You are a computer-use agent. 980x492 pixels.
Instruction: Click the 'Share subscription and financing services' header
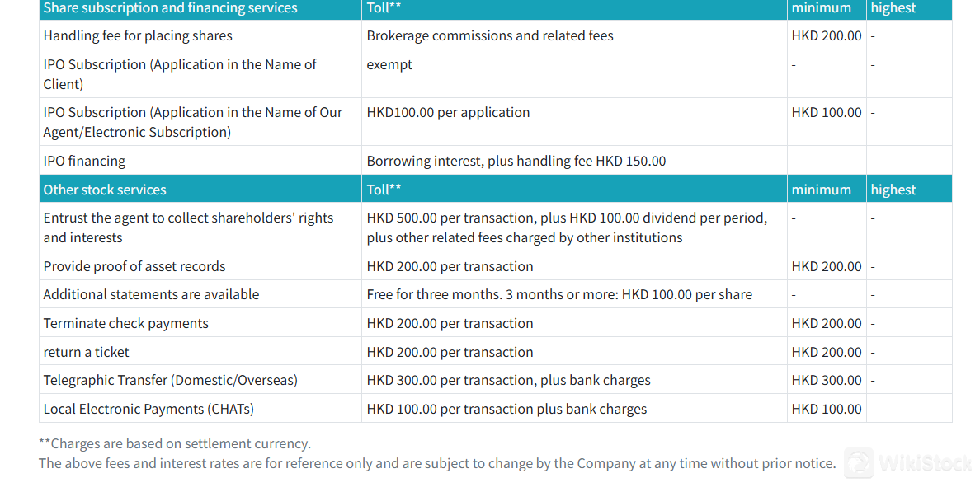pos(200,9)
